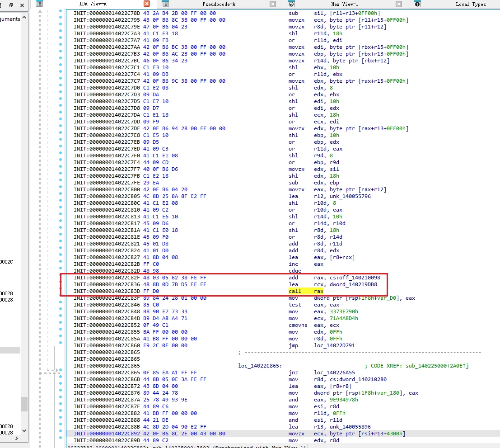Select the highlighted 'call' mnemonic
500x448 pixels.
coord(294,291)
